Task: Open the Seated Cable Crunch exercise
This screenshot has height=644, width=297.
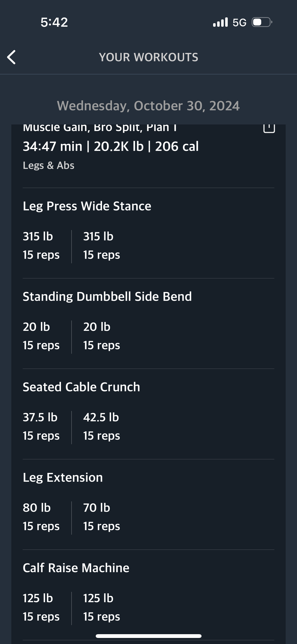Action: 81,387
